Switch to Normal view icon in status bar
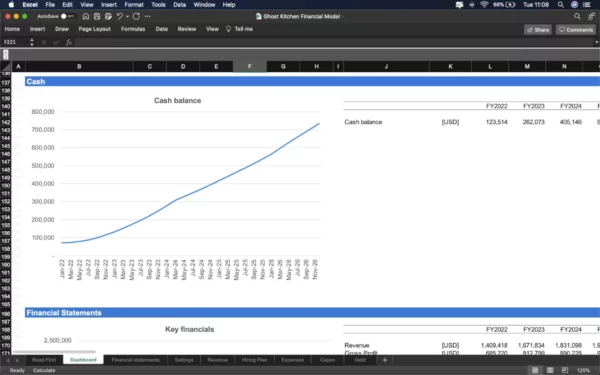The width and height of the screenshot is (600, 375). point(535,370)
